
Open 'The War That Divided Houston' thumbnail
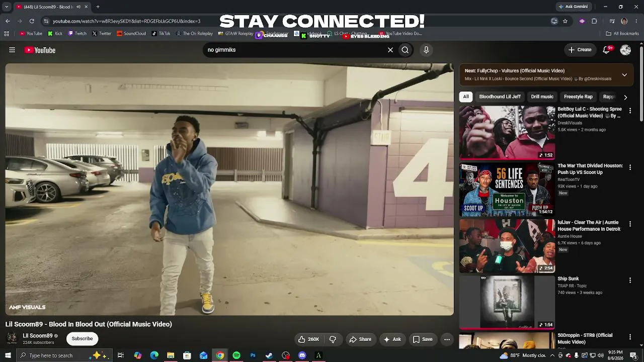[507, 189]
